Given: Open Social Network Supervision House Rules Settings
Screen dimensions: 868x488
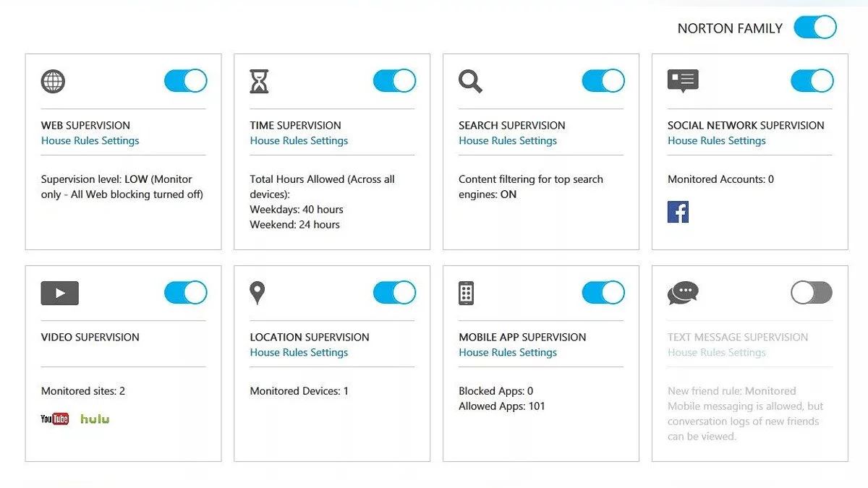Looking at the screenshot, I should pos(716,141).
